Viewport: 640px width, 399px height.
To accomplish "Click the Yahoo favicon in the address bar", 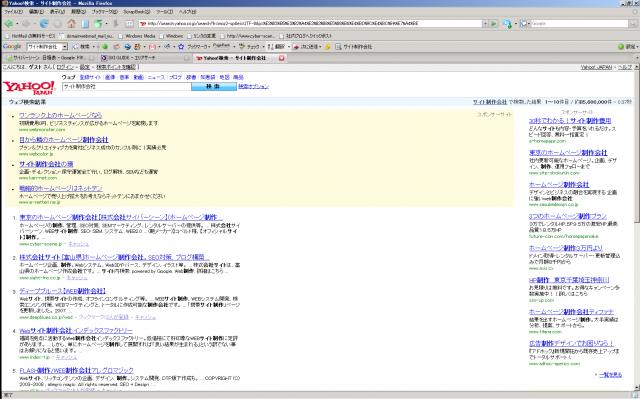I will 142,24.
